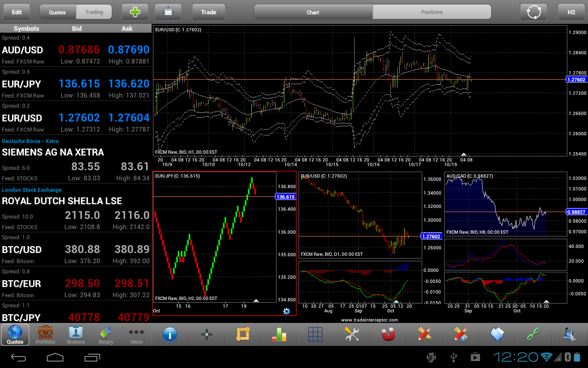
Task: Select the AUD/USD quote row
Action: [x=76, y=50]
